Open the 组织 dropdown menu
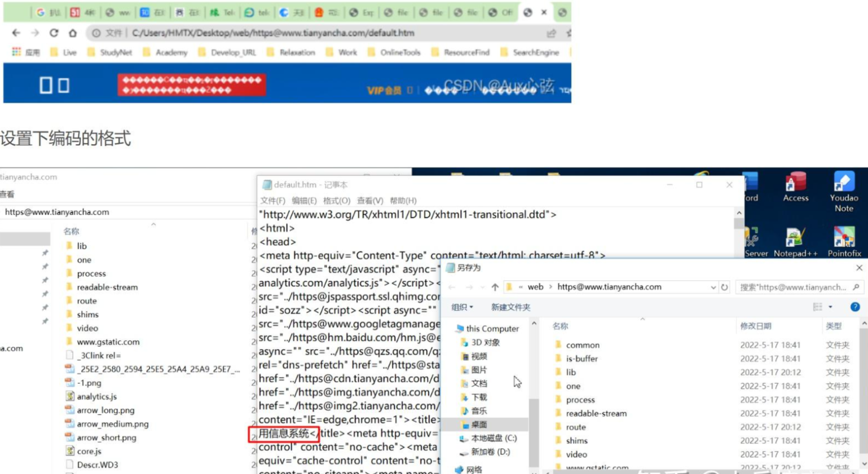This screenshot has height=474, width=868. [x=462, y=307]
